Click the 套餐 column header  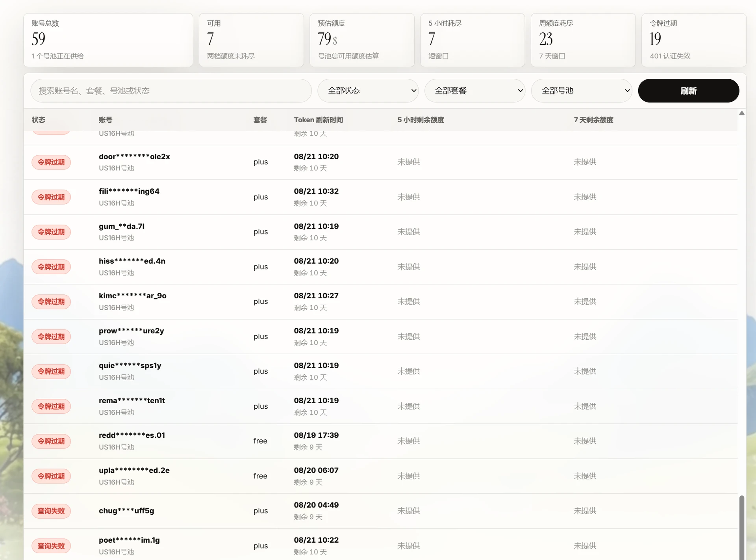[260, 120]
